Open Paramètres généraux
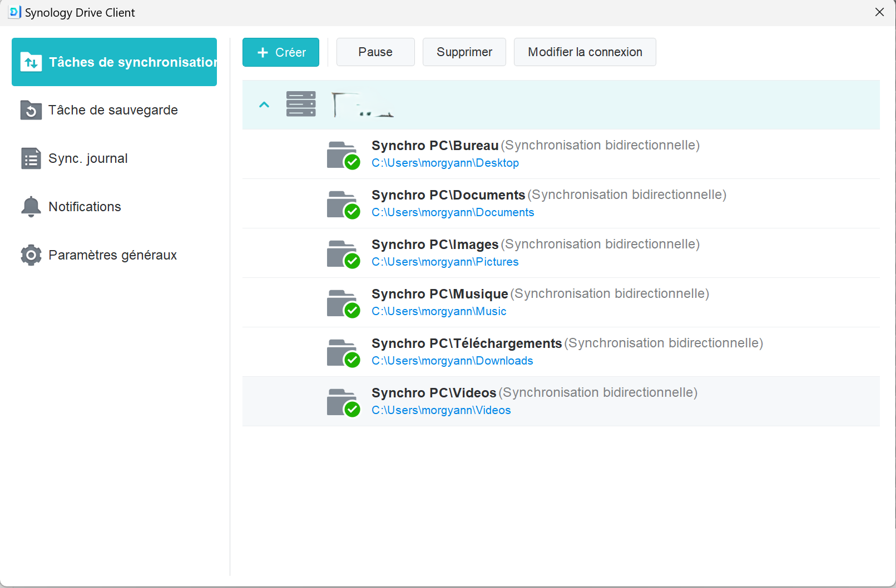Image resolution: width=896 pixels, height=588 pixels. pyautogui.click(x=114, y=255)
